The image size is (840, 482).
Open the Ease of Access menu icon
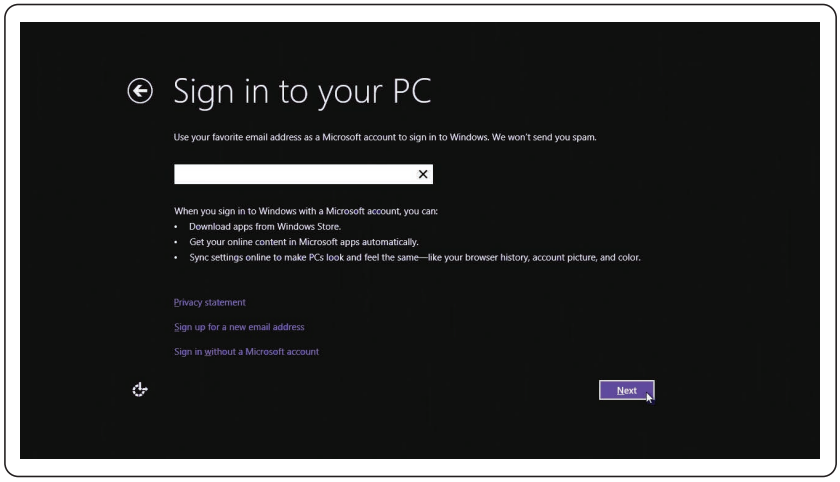click(140, 390)
